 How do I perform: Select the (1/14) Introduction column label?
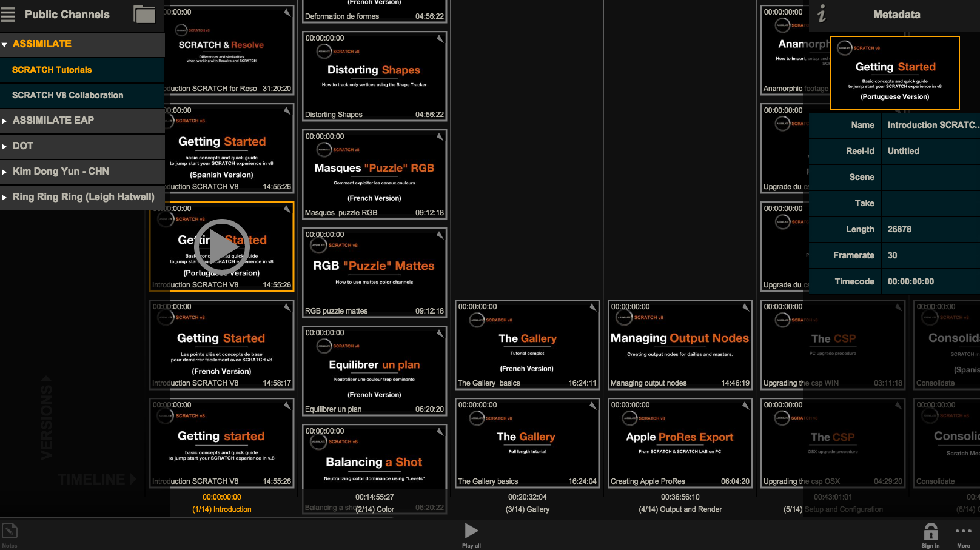[222, 509]
